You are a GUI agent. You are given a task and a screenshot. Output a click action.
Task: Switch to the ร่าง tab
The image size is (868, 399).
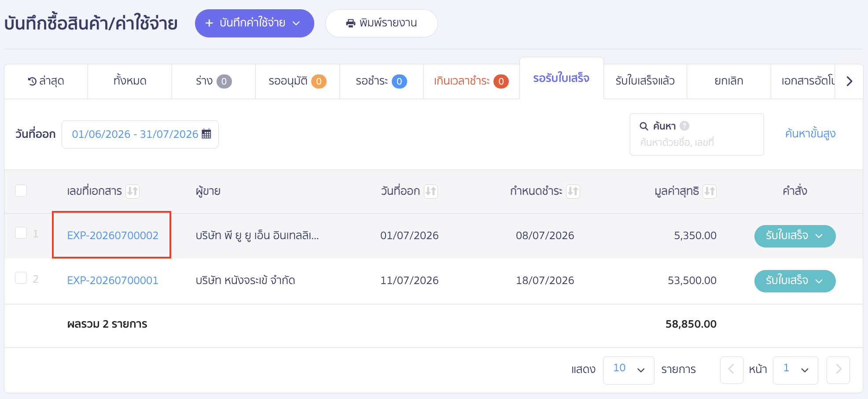213,81
